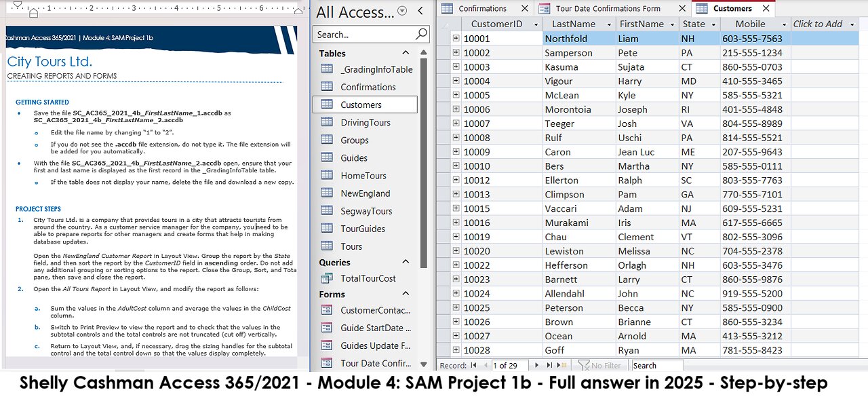Image resolution: width=868 pixels, height=399 pixels.
Task: Expand subdatasheet for customer 10012
Action: [456, 180]
